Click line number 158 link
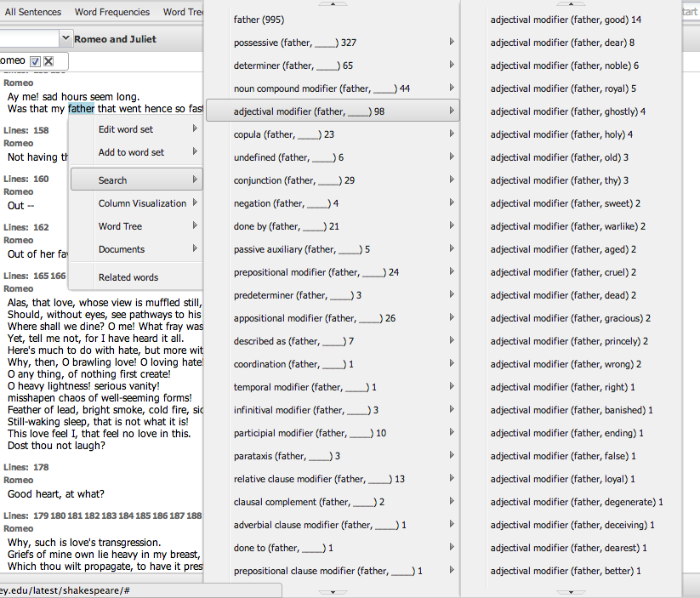The width and height of the screenshot is (700, 598). coord(41,130)
